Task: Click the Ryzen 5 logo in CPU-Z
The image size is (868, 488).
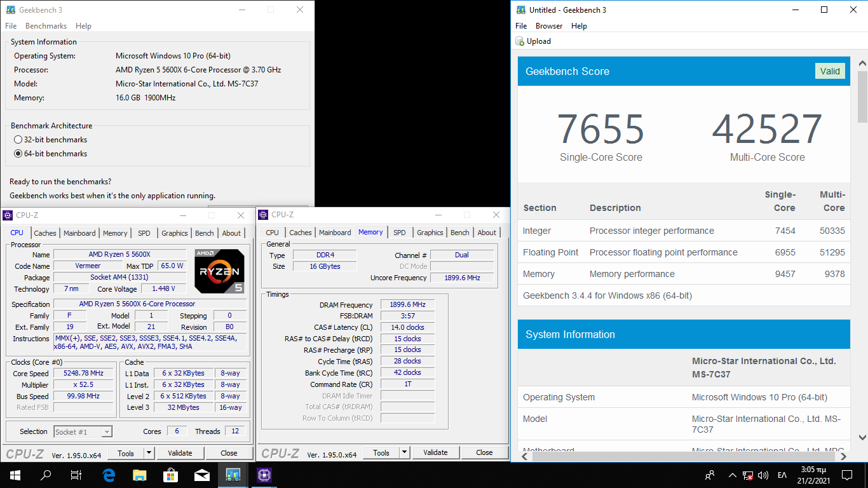Action: (220, 271)
